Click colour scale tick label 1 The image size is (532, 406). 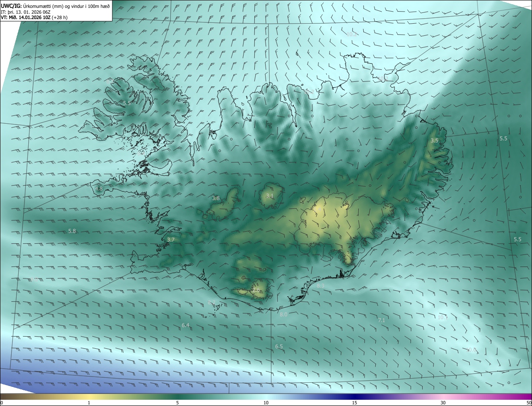click(x=89, y=403)
